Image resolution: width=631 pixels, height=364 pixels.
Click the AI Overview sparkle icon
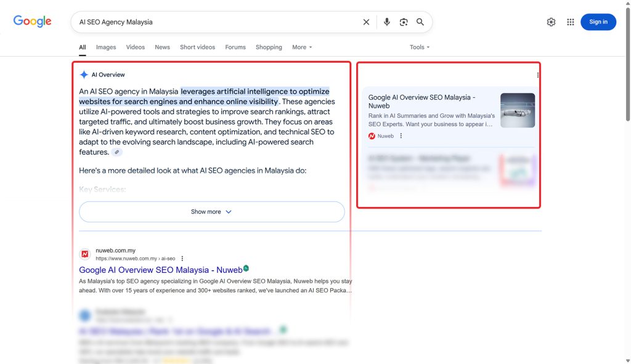(x=84, y=75)
